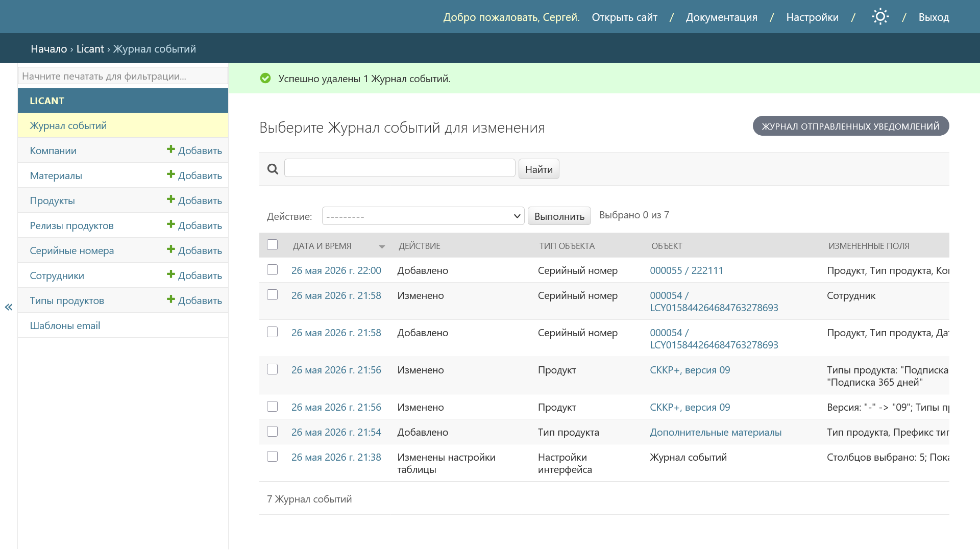Collapse sidebar with double chevron icon
The image size is (980, 553).
[9, 307]
